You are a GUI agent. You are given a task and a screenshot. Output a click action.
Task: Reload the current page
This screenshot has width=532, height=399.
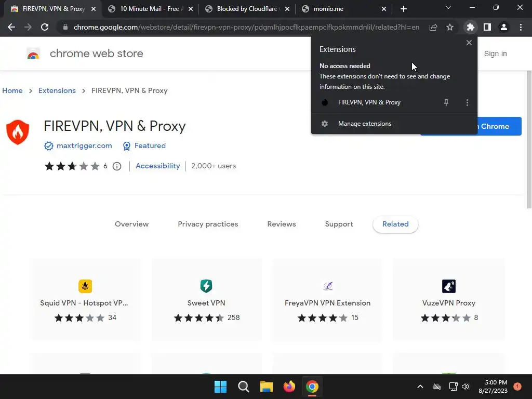coord(45,27)
